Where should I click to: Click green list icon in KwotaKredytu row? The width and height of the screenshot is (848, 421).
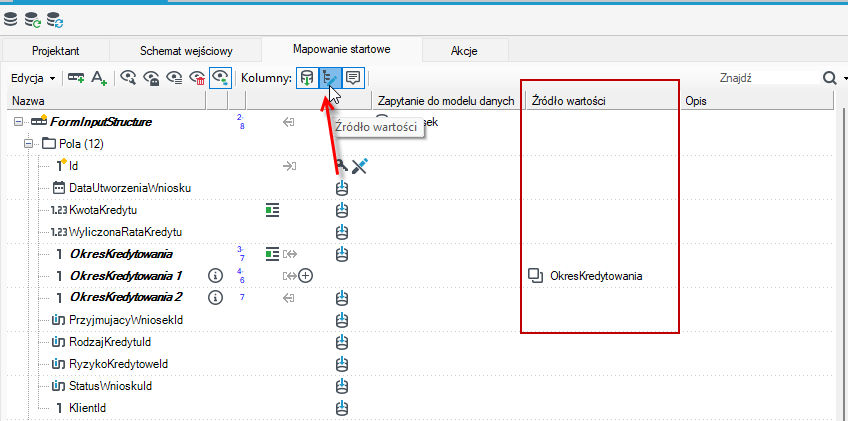click(273, 210)
